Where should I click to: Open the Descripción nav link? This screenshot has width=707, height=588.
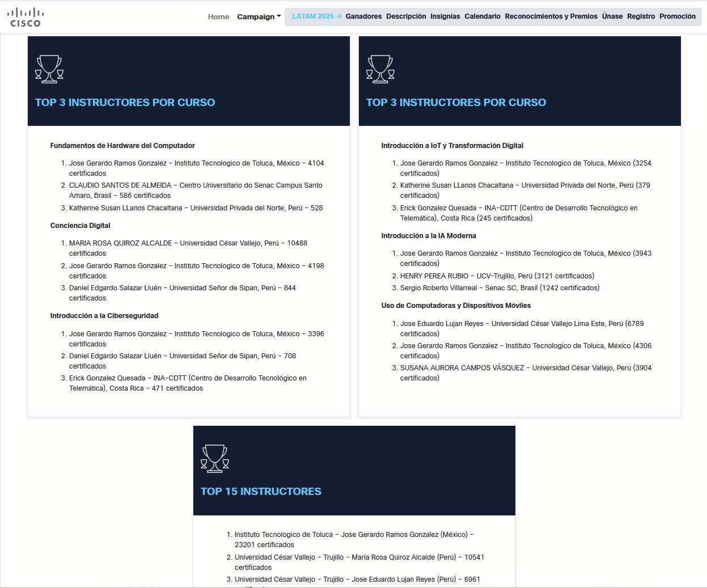pyautogui.click(x=406, y=16)
